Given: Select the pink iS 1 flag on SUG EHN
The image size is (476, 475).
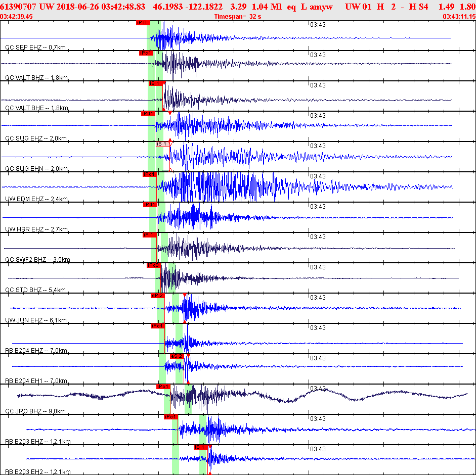Looking at the screenshot, I should coord(162,144).
